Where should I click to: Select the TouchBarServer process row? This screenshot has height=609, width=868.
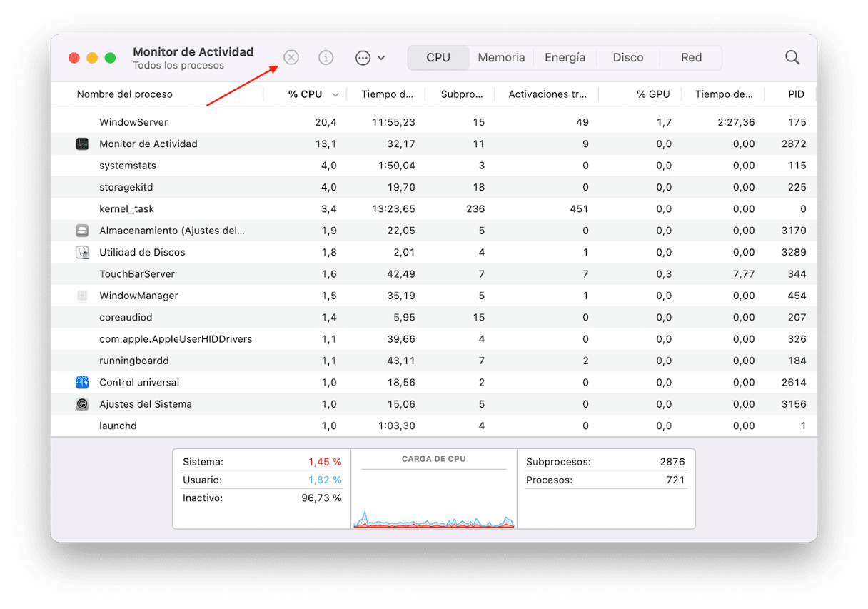(x=434, y=274)
